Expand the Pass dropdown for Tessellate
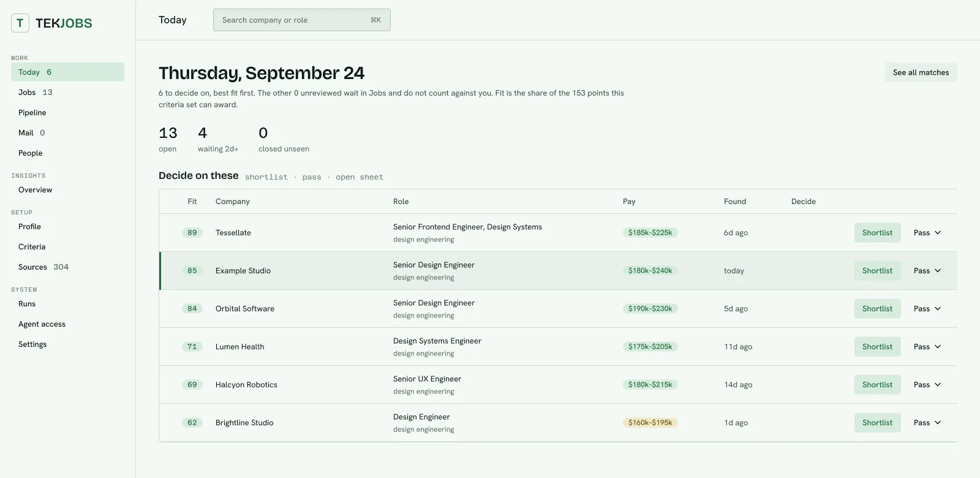The height and width of the screenshot is (478, 980). (x=927, y=232)
